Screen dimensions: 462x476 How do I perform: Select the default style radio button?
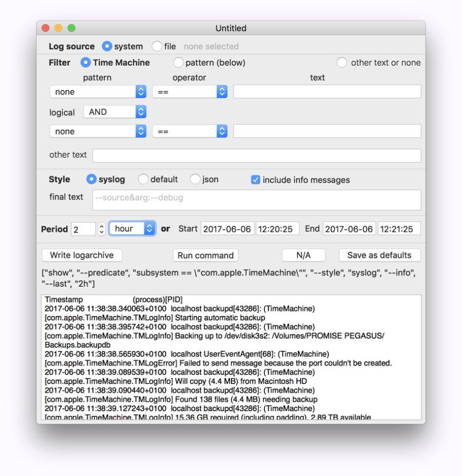coord(144,179)
